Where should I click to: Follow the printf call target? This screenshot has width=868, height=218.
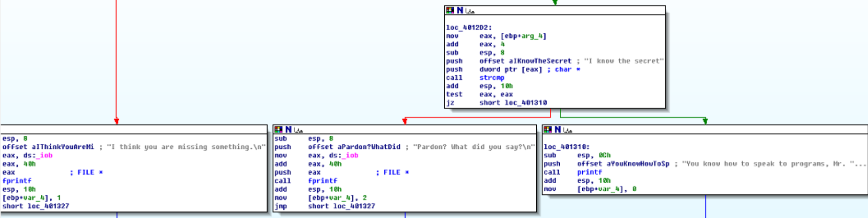[x=589, y=172]
